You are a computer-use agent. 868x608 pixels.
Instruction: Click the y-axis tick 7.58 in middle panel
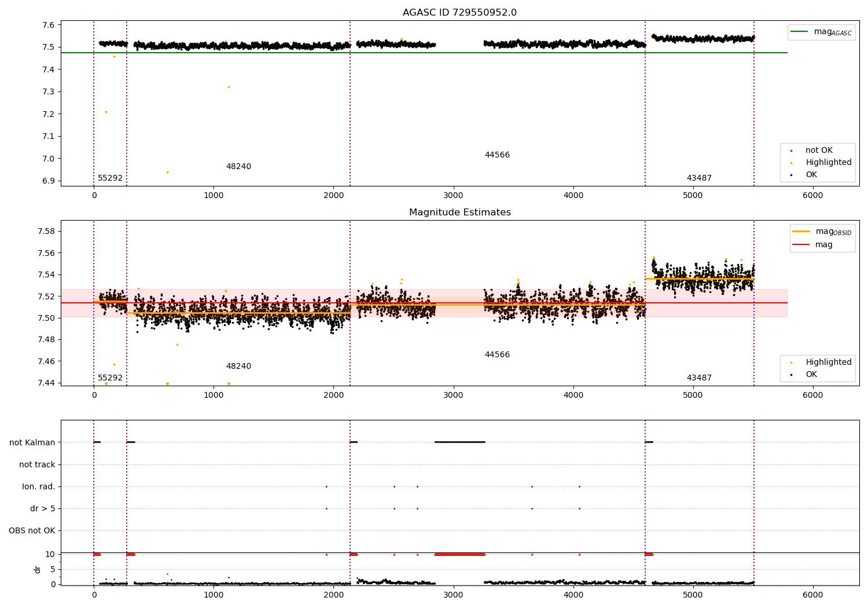(x=46, y=232)
